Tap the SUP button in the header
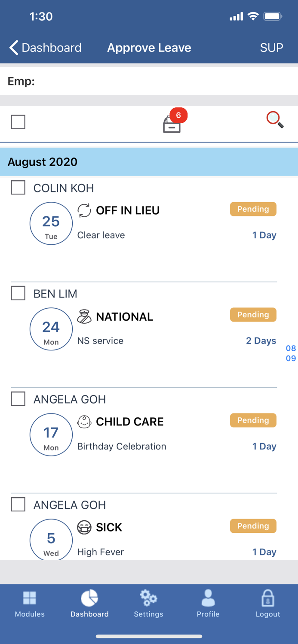 pyautogui.click(x=271, y=48)
